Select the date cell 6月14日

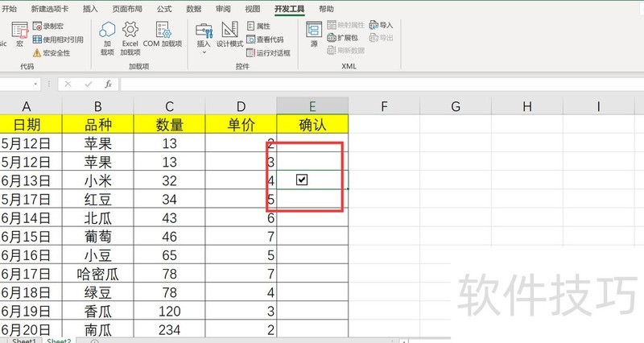point(31,217)
